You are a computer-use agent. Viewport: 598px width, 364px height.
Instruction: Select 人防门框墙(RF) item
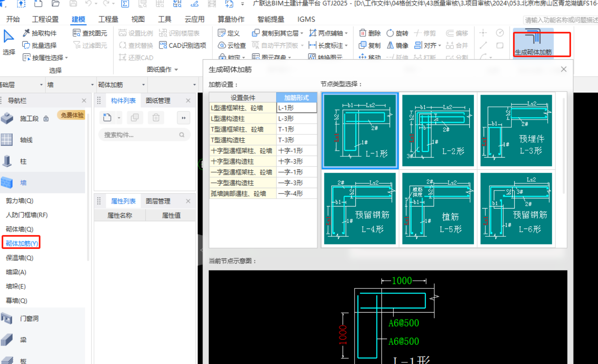[x=27, y=215]
